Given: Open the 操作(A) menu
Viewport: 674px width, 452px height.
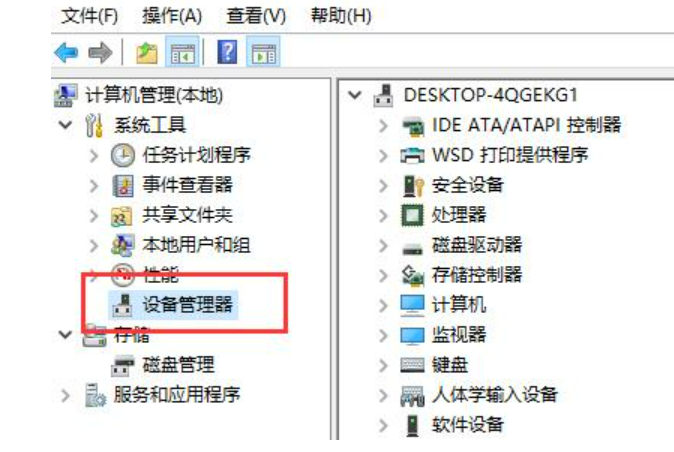Looking at the screenshot, I should pos(172,16).
